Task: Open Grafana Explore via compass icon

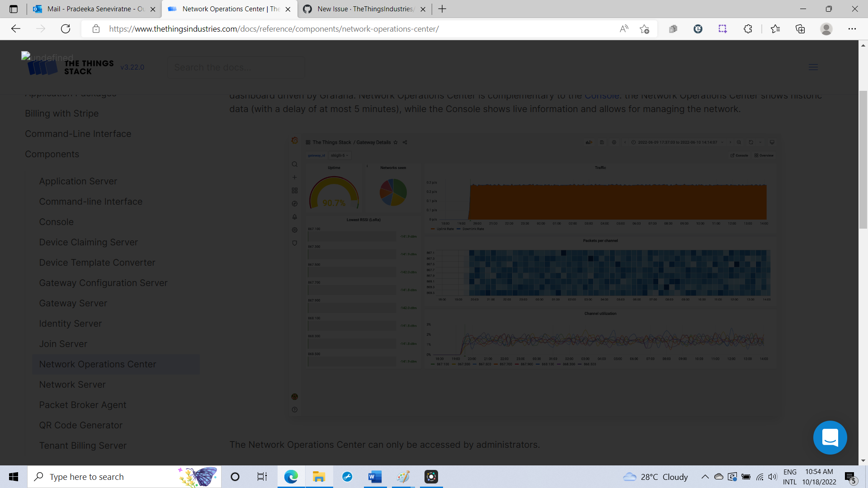Action: tap(295, 203)
